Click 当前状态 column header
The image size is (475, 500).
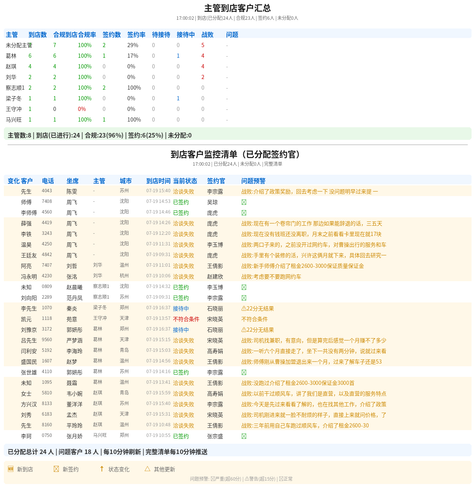click(185, 181)
